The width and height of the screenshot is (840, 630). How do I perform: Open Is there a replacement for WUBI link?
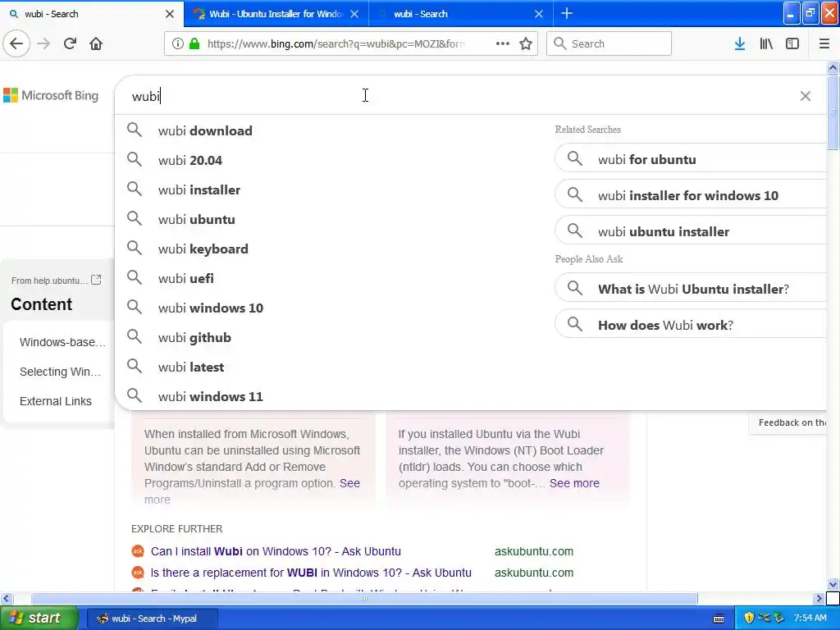pyautogui.click(x=311, y=573)
